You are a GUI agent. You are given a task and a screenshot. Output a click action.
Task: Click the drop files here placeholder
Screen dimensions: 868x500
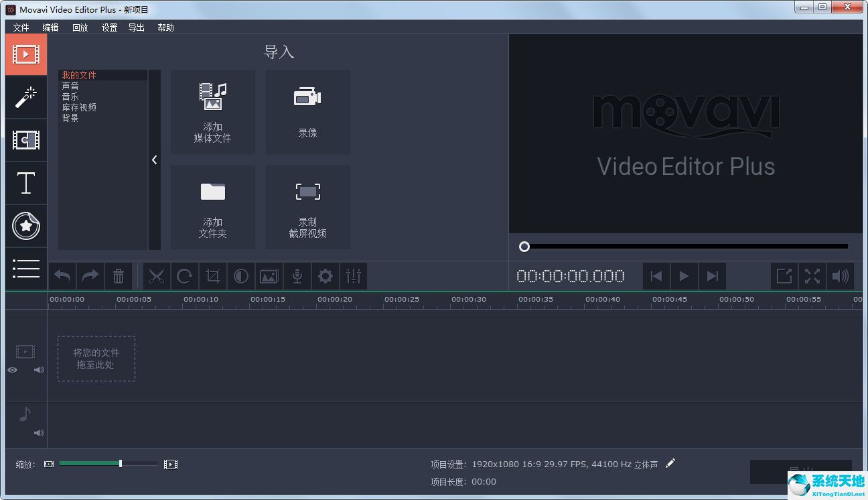[96, 359]
